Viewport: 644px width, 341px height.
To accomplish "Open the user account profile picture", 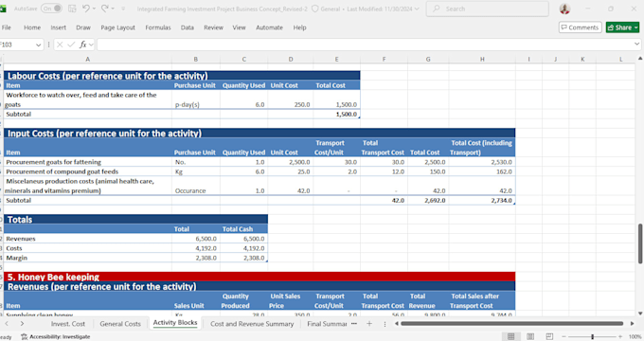I will (564, 9).
